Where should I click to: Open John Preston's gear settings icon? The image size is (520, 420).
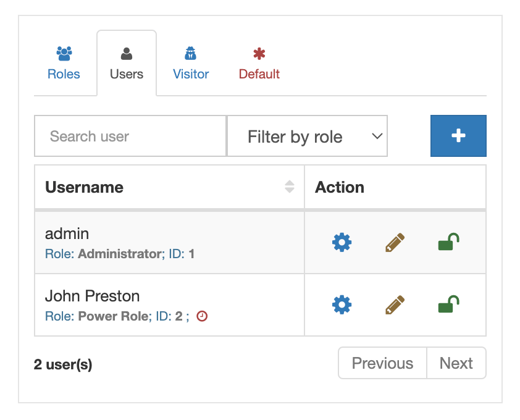coord(342,304)
